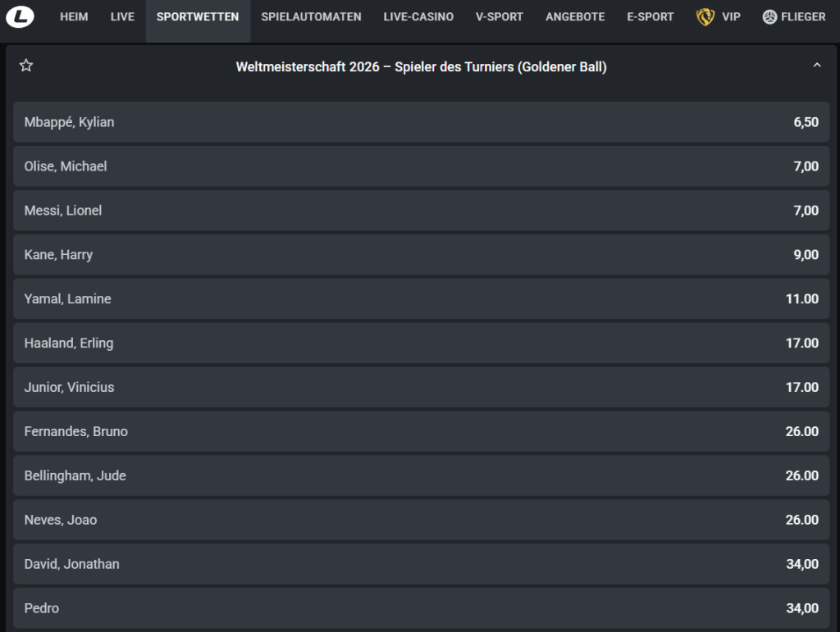Click the site logo icon

point(21,16)
